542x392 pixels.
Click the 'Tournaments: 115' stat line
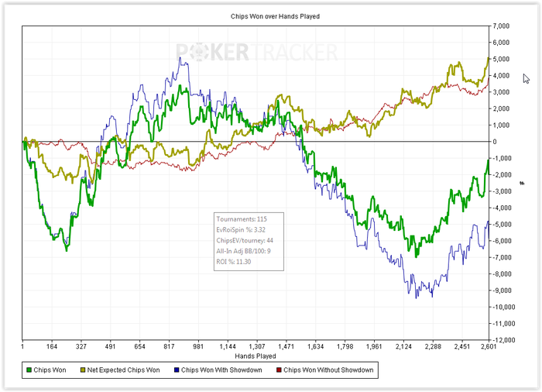coord(242,219)
